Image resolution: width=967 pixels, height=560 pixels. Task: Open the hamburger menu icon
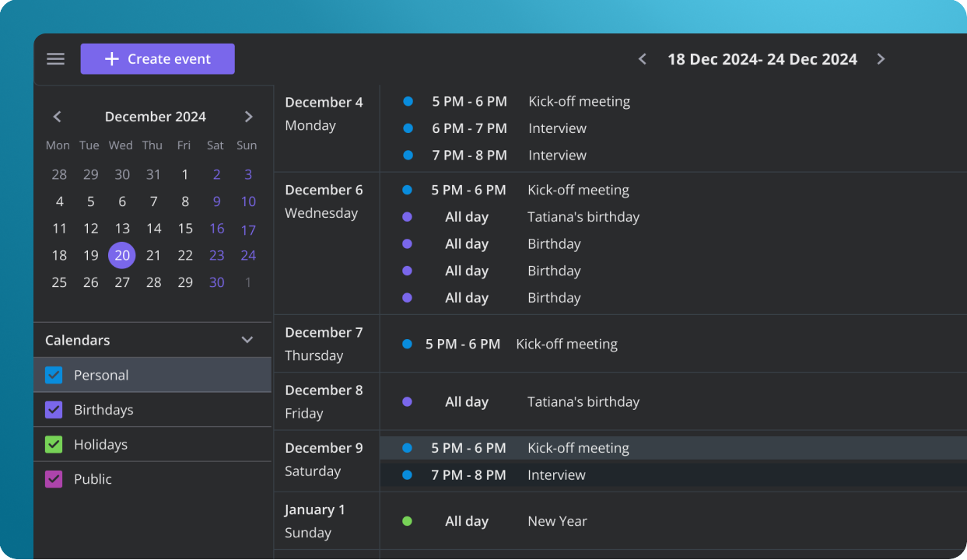[55, 59]
